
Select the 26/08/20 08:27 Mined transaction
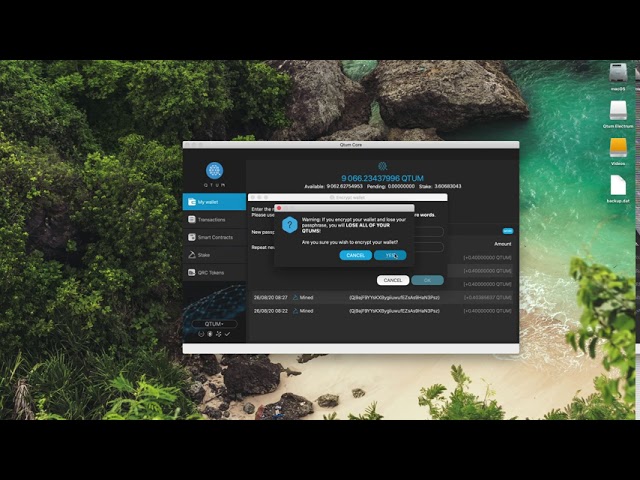coord(382,298)
